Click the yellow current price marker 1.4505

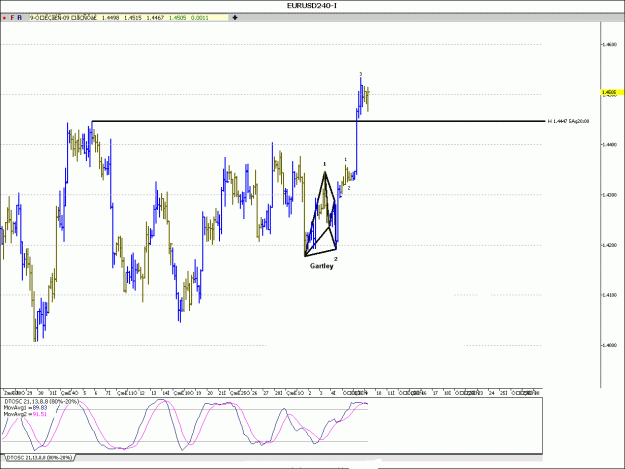tap(612, 92)
